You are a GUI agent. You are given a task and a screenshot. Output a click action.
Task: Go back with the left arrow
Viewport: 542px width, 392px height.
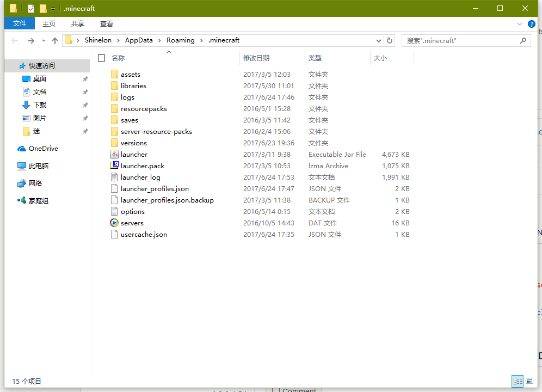tap(15, 41)
